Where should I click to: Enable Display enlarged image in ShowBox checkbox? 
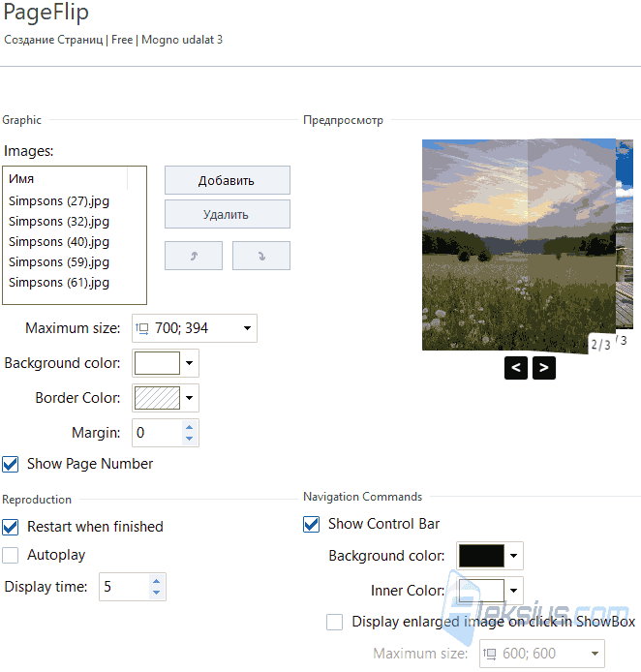point(335,622)
